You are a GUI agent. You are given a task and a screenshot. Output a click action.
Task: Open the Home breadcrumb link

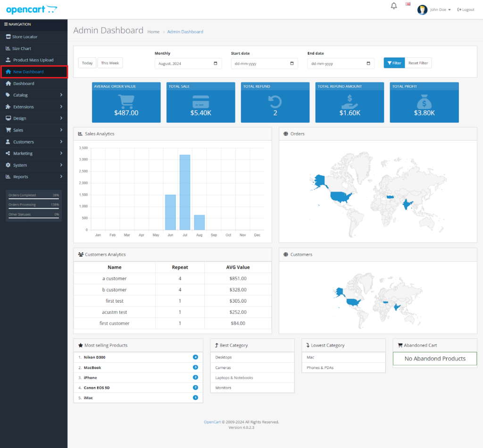tap(153, 32)
